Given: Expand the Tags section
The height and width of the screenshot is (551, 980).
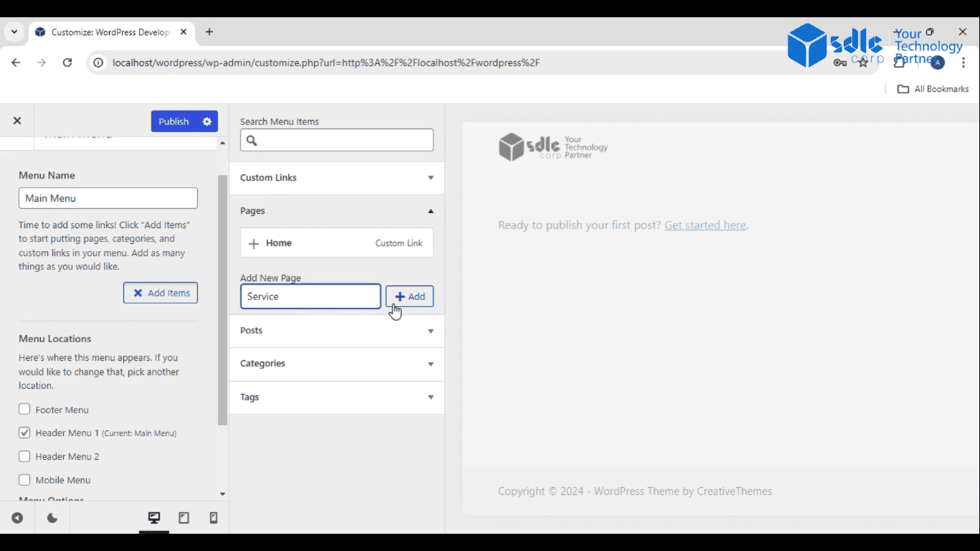Looking at the screenshot, I should pos(336,397).
